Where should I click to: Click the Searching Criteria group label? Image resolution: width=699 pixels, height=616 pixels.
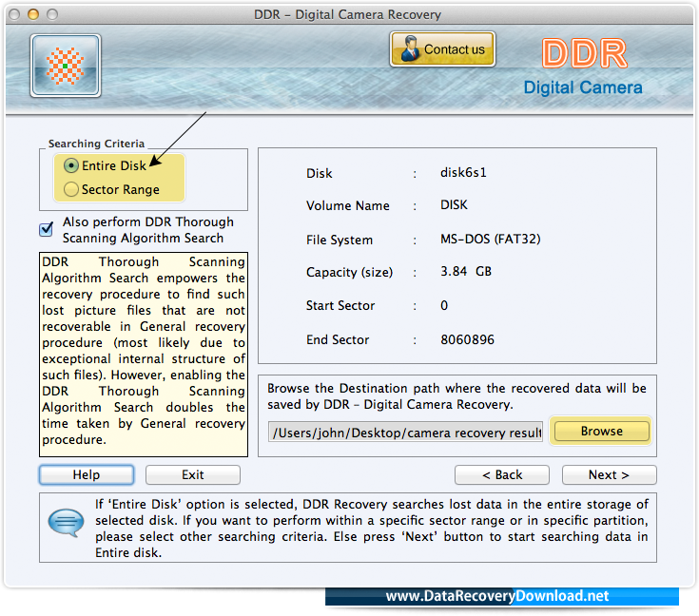click(x=96, y=144)
